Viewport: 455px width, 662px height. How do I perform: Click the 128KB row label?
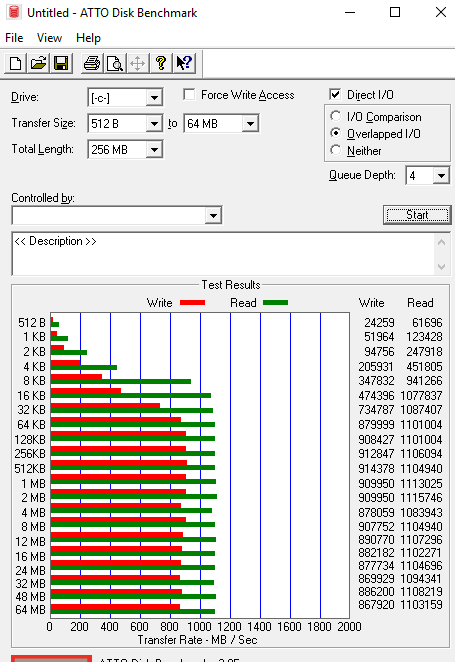pos(30,440)
